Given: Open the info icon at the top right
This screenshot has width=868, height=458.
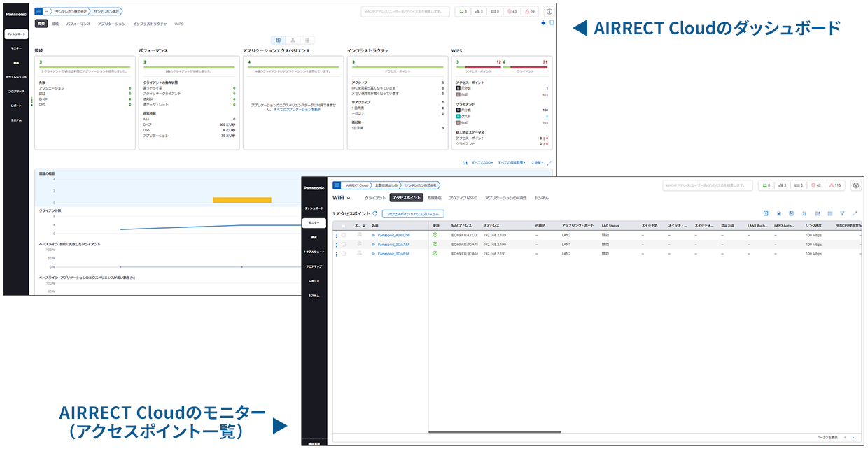Looking at the screenshot, I should coord(855,185).
